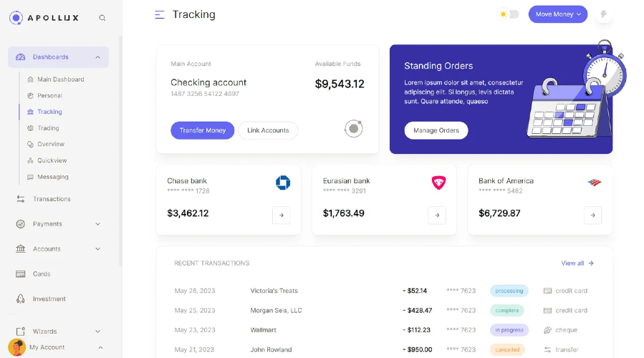Open Bank of America card arrow button

point(592,215)
